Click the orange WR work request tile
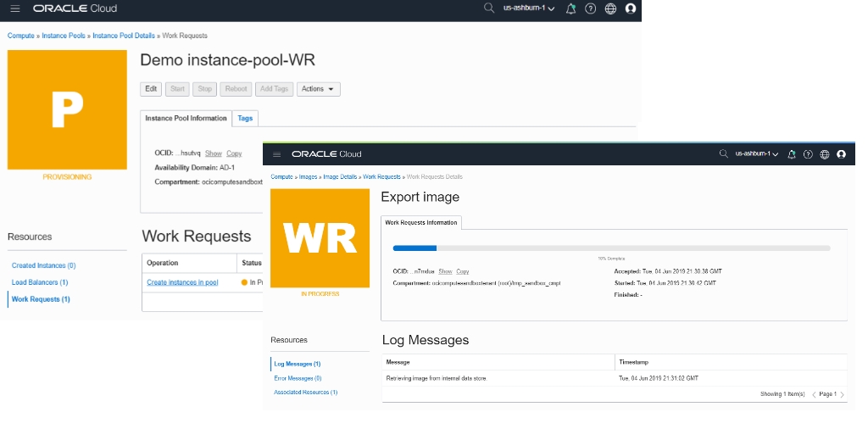Screen dimensions: 868x429 (x=320, y=238)
